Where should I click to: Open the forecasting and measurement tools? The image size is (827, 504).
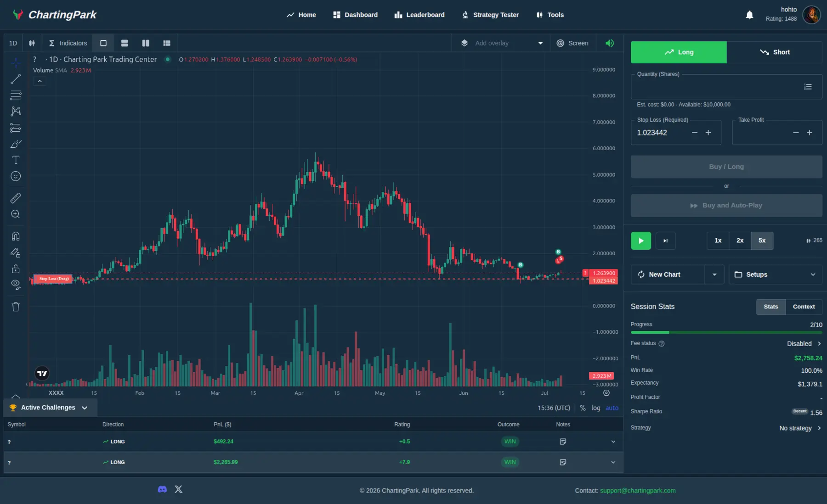click(16, 128)
